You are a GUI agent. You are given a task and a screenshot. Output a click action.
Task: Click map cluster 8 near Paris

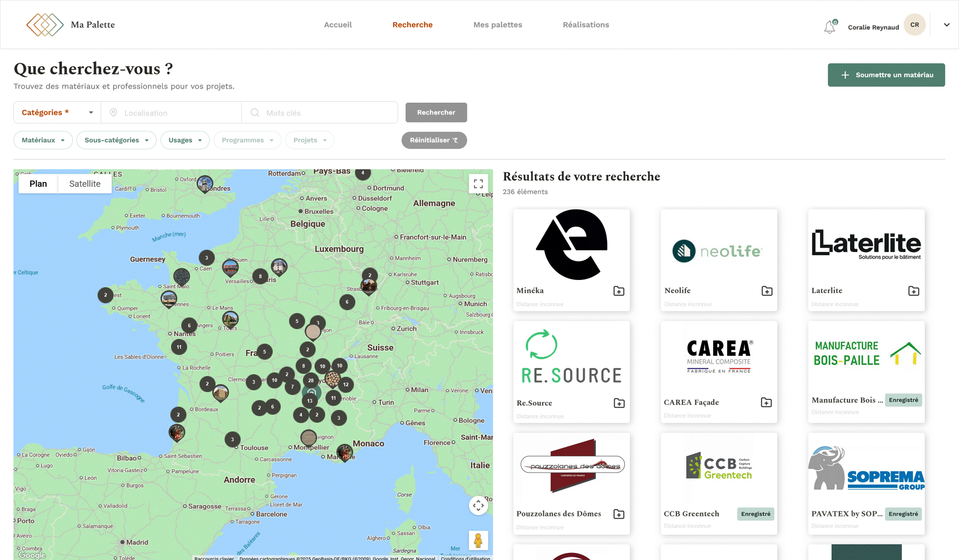click(x=260, y=276)
